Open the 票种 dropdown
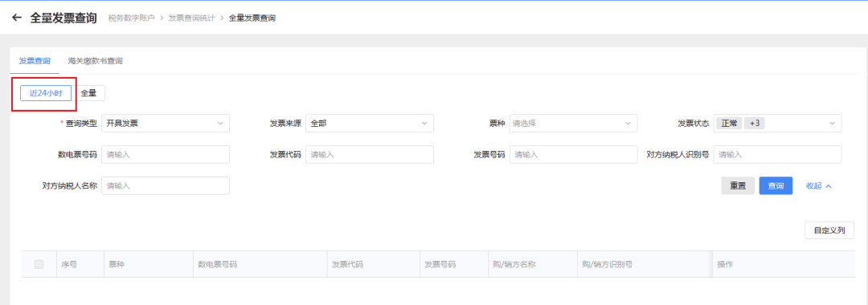Viewport: 868px width, 305px height. pyautogui.click(x=574, y=124)
